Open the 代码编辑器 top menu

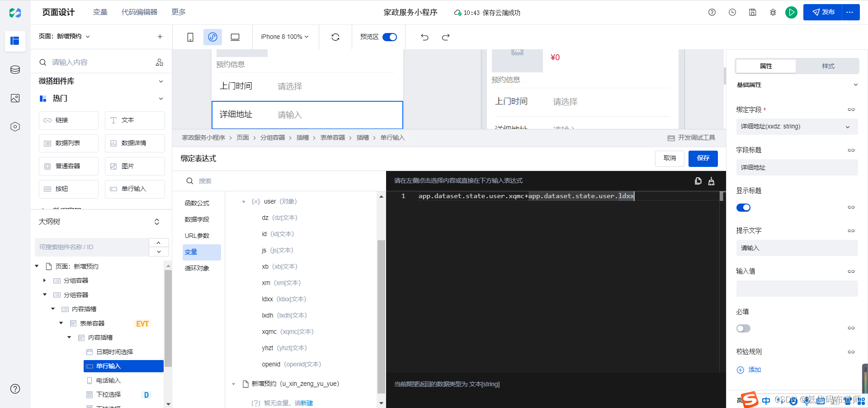point(139,12)
